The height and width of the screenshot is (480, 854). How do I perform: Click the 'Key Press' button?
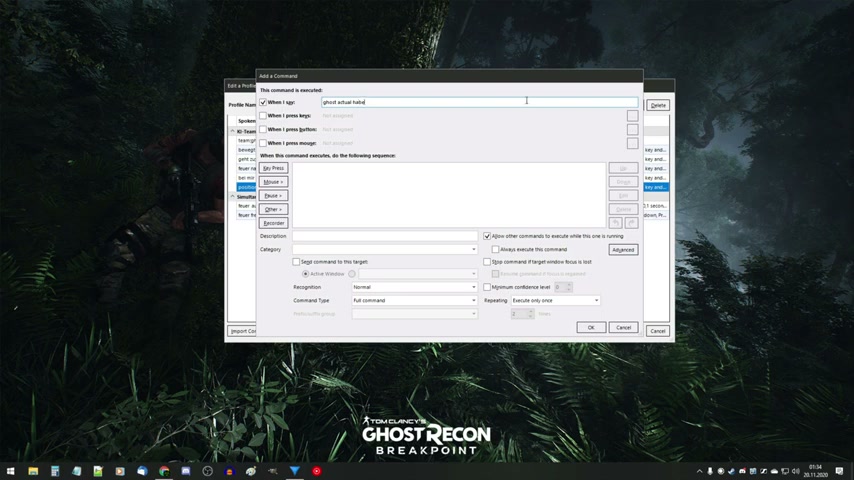point(273,168)
